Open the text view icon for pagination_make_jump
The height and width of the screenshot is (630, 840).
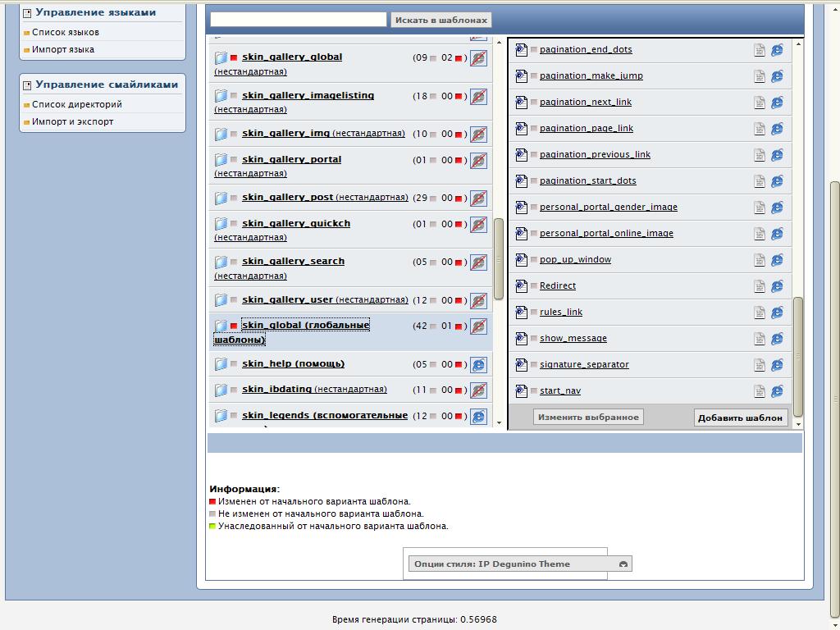(759, 76)
